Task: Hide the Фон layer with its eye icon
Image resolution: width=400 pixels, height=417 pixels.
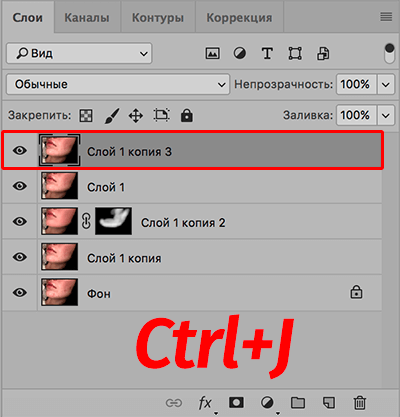Action: [x=20, y=293]
